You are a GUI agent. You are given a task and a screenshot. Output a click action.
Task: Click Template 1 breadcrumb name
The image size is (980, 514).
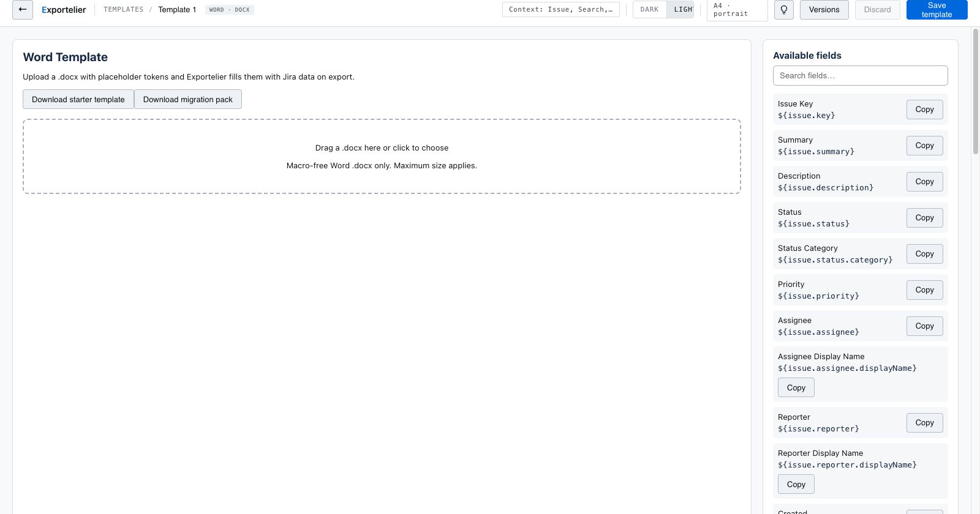click(177, 10)
